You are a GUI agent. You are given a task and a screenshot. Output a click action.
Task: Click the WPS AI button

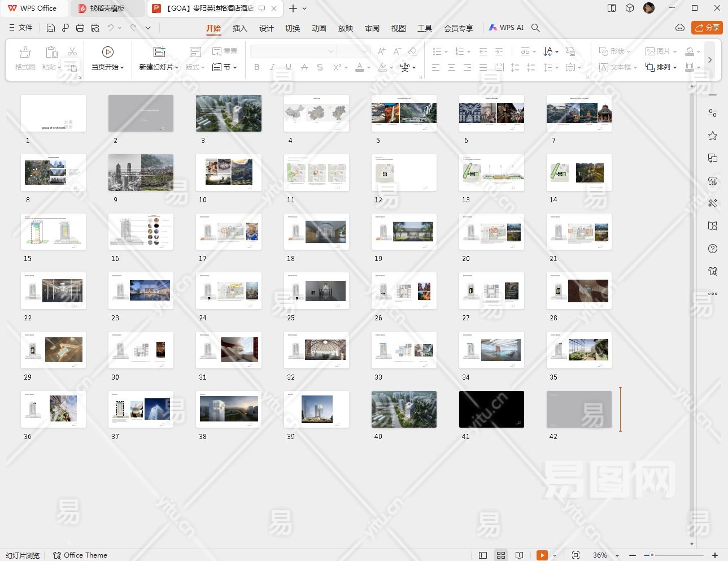(x=506, y=28)
